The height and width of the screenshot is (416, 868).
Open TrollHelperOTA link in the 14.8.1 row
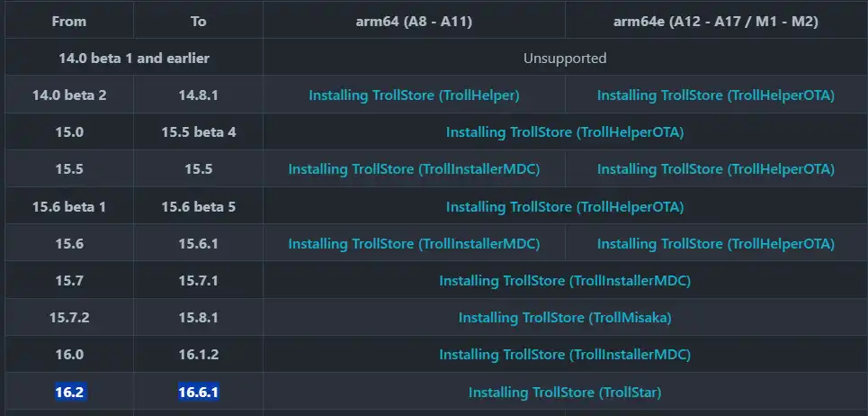715,95
